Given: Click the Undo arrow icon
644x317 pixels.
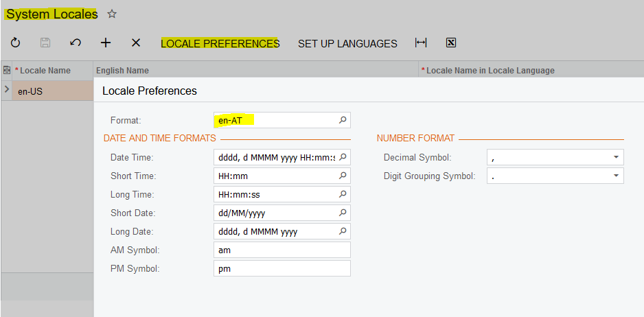Looking at the screenshot, I should 76,43.
